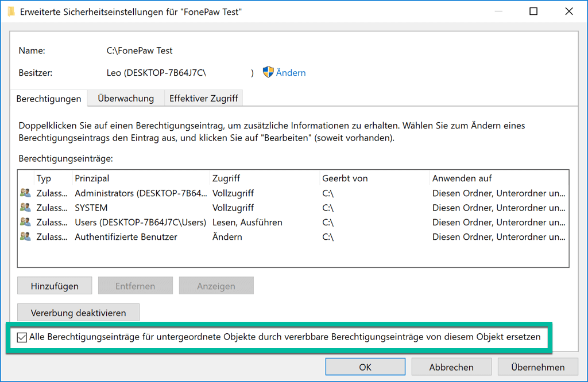Open the Effektiver Zugriff tab

coord(204,98)
